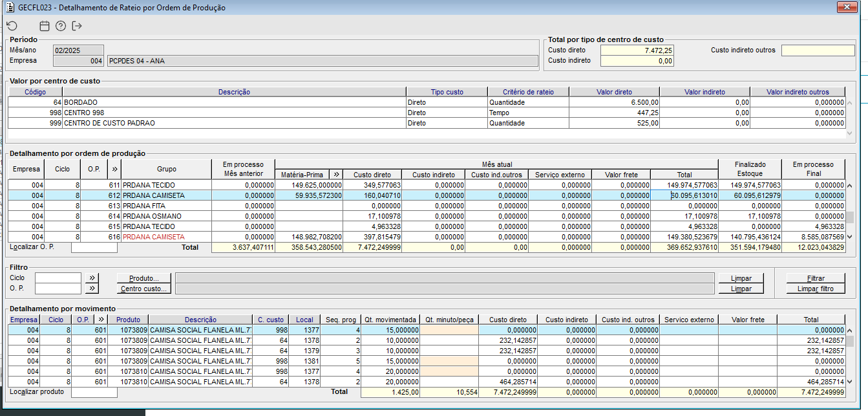Click the Limpar filtro button
The height and width of the screenshot is (416, 868).
[x=815, y=289]
